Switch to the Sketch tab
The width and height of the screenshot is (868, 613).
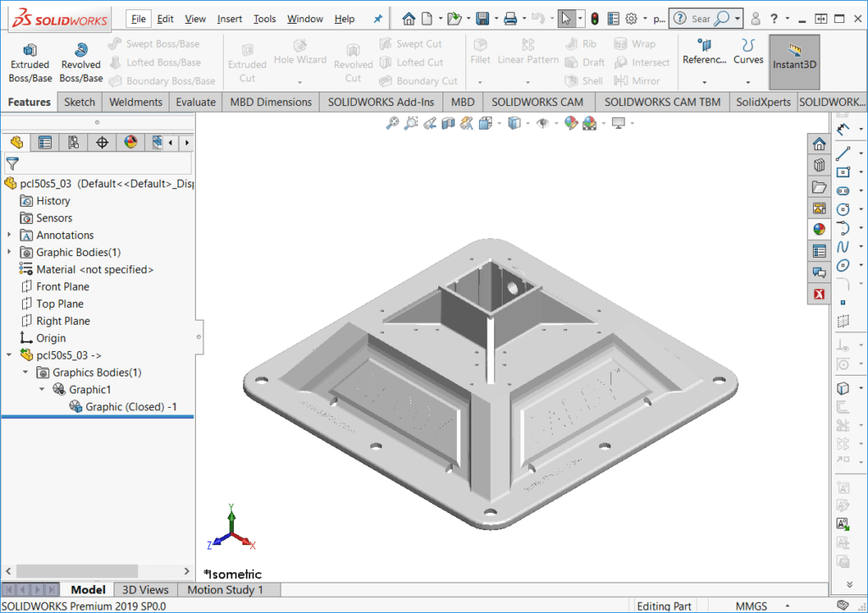tap(80, 102)
